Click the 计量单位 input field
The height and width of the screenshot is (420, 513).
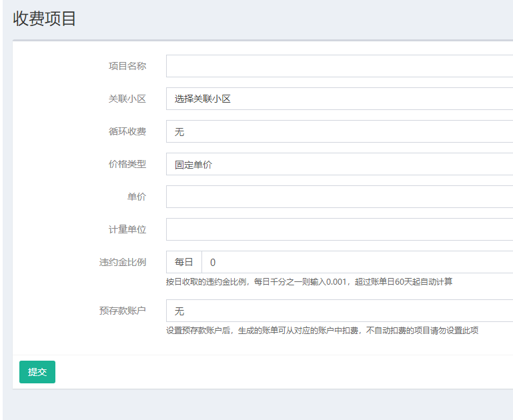tap(340, 229)
